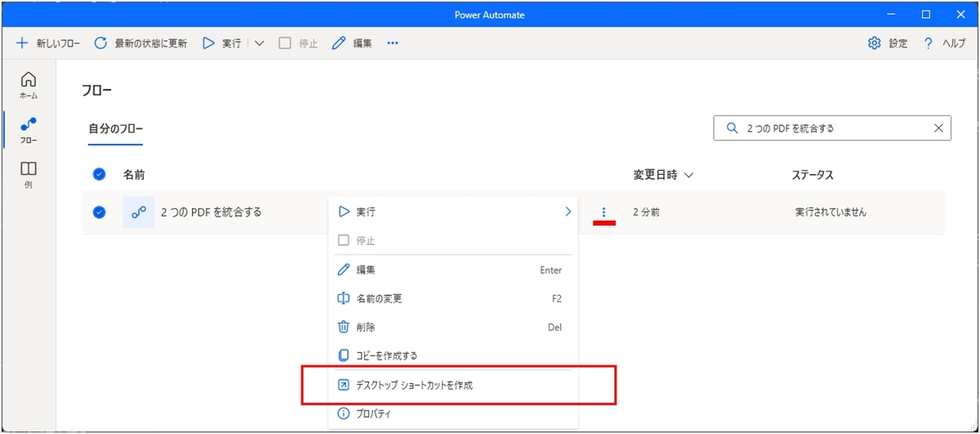
Task: Select 名前の変更 in the context menu
Action: tap(453, 298)
